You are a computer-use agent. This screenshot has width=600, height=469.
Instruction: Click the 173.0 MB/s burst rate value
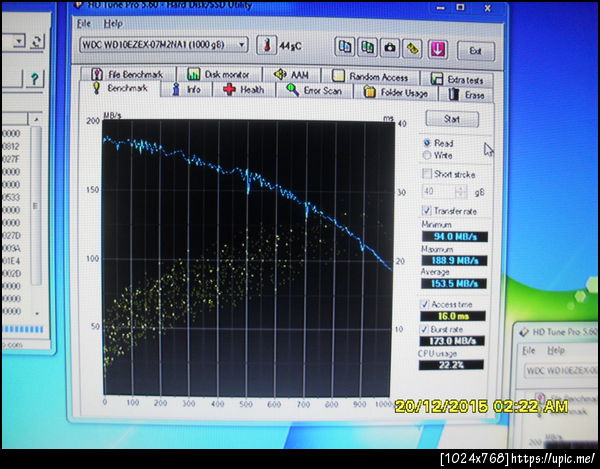click(x=452, y=341)
